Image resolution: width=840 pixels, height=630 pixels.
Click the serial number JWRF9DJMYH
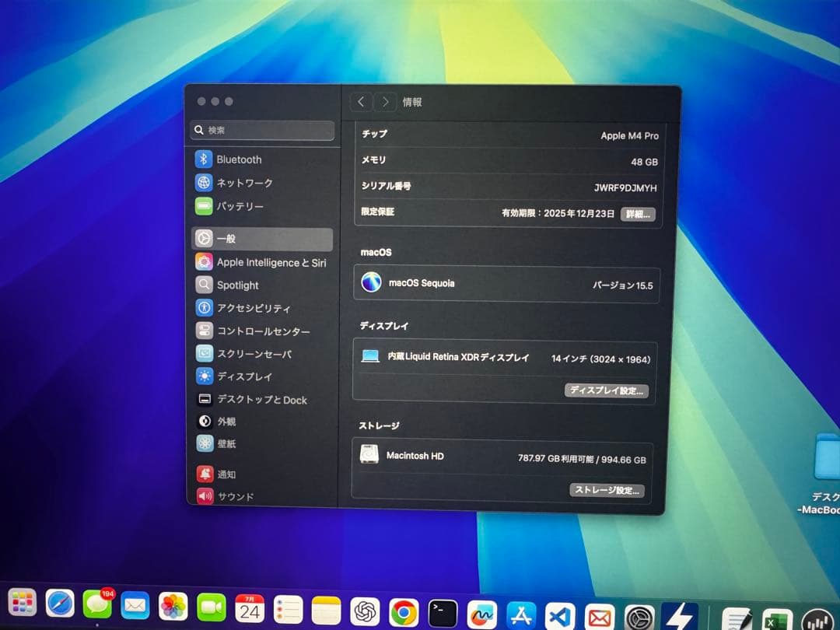(x=625, y=188)
